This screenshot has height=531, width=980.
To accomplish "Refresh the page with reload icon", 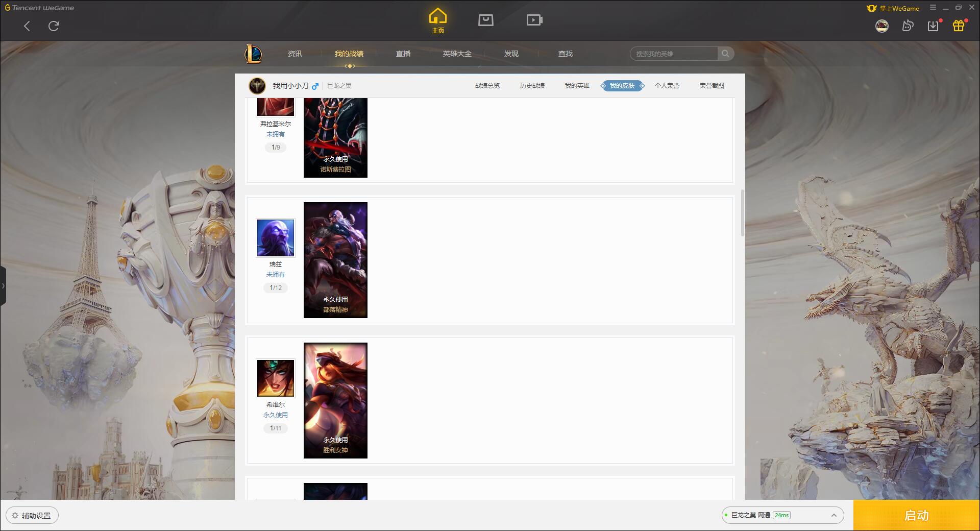I will [54, 26].
